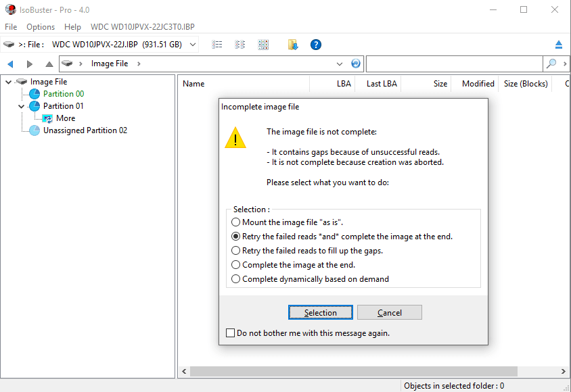Viewport: 571px width, 392px height.
Task: Maximize the IsoBuster window
Action: pyautogui.click(x=524, y=10)
